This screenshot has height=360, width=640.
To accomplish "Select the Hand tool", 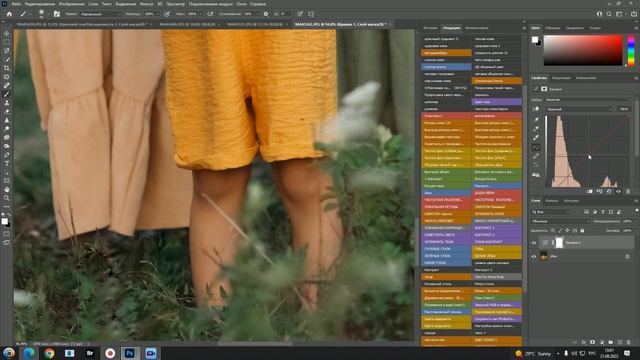I will [7, 189].
